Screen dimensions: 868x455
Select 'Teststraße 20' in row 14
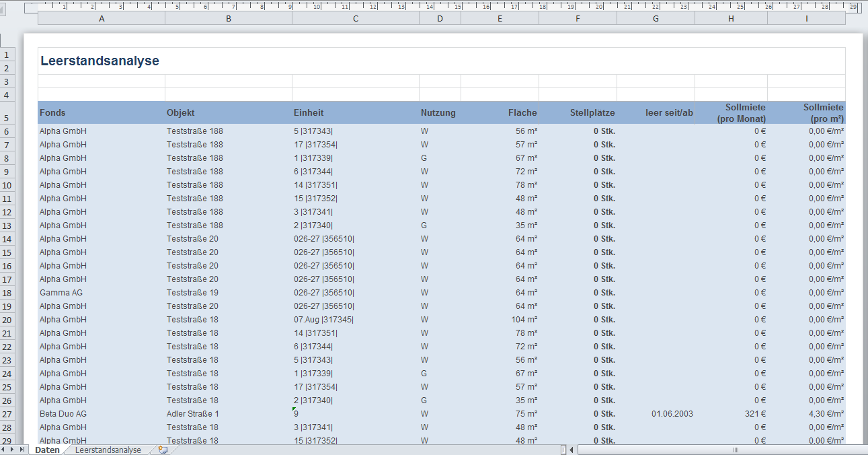(x=229, y=239)
